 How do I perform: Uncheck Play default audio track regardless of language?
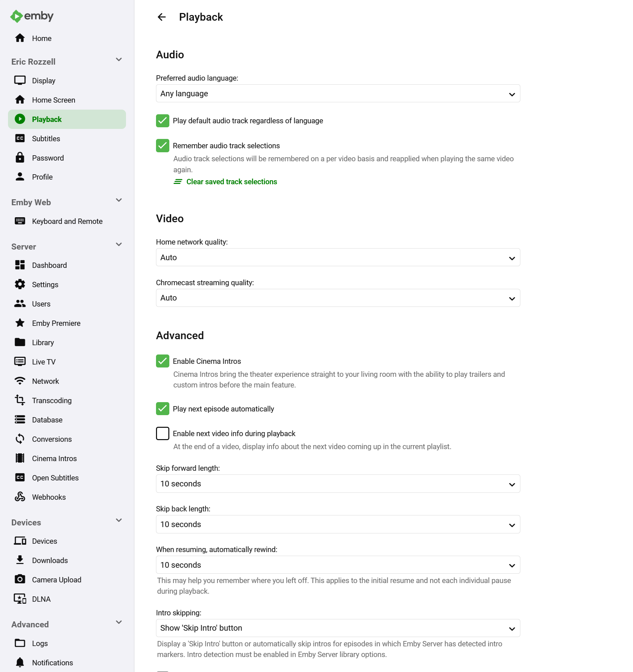[x=163, y=121]
